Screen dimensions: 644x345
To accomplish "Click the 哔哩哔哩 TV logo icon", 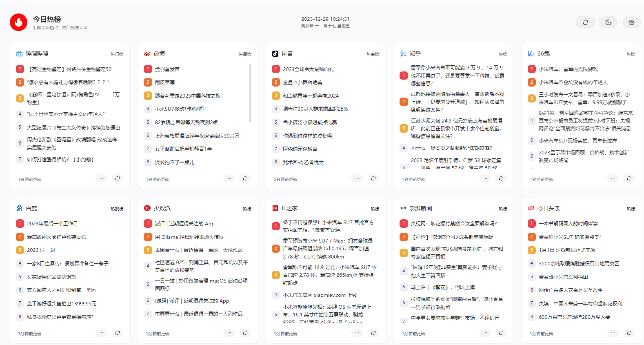I will [x=19, y=53].
